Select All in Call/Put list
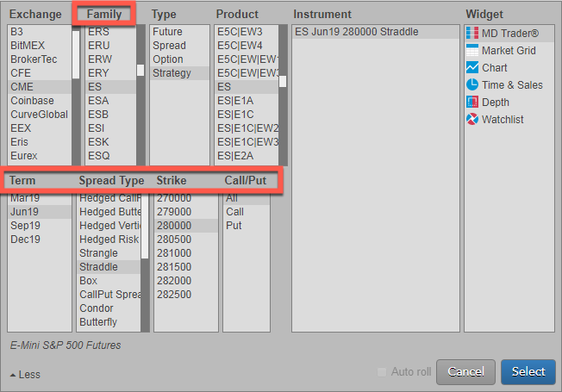 pos(247,198)
